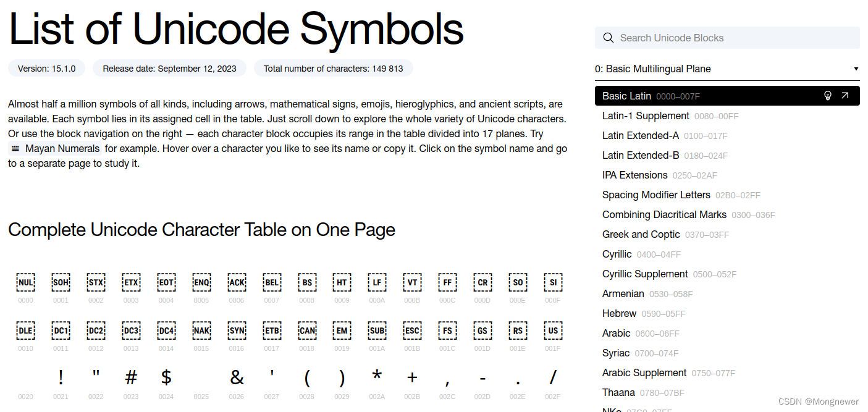This screenshot has height=412, width=868.
Task: Select the SOH control character cell
Action: tap(61, 282)
